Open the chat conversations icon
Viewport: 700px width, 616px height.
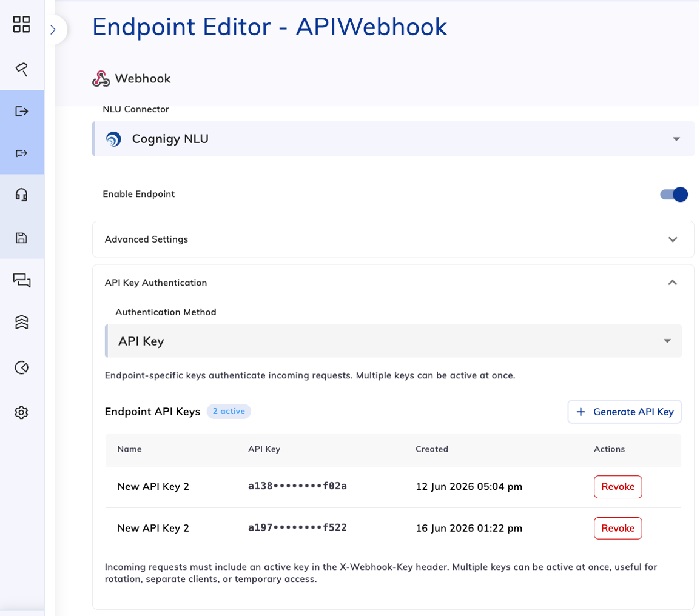(21, 280)
